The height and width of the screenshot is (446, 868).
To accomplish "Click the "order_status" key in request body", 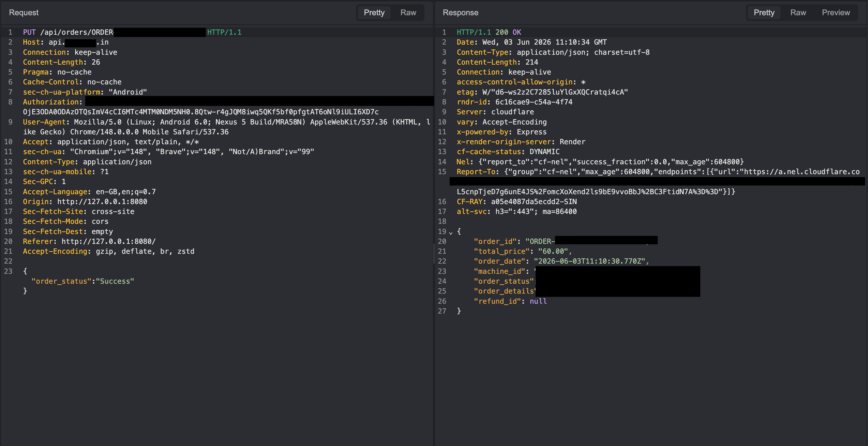I will (61, 281).
